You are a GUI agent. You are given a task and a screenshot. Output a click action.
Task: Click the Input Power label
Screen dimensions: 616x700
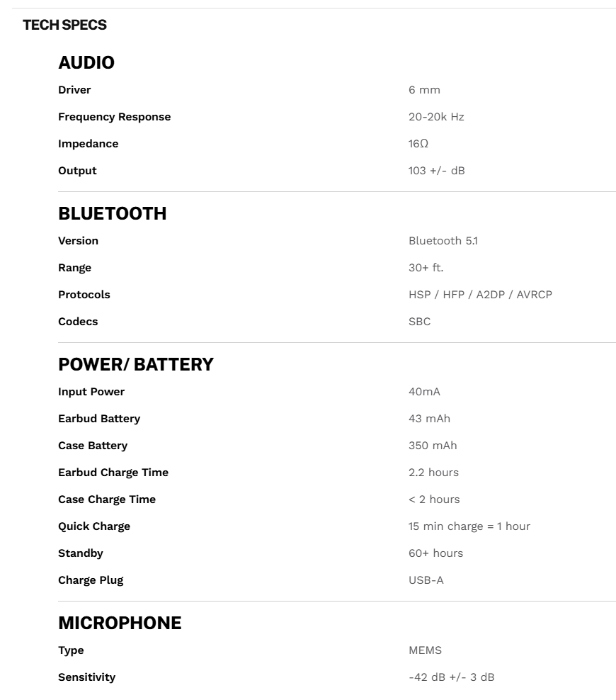pos(91,392)
